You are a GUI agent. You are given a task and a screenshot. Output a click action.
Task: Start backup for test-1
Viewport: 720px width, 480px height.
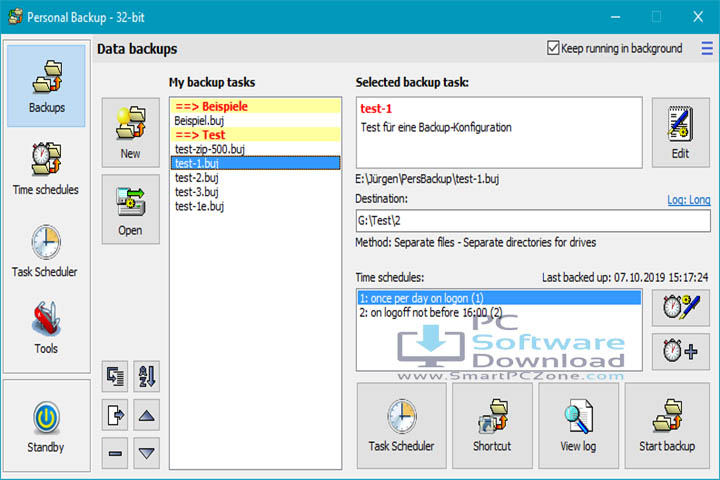tap(667, 426)
